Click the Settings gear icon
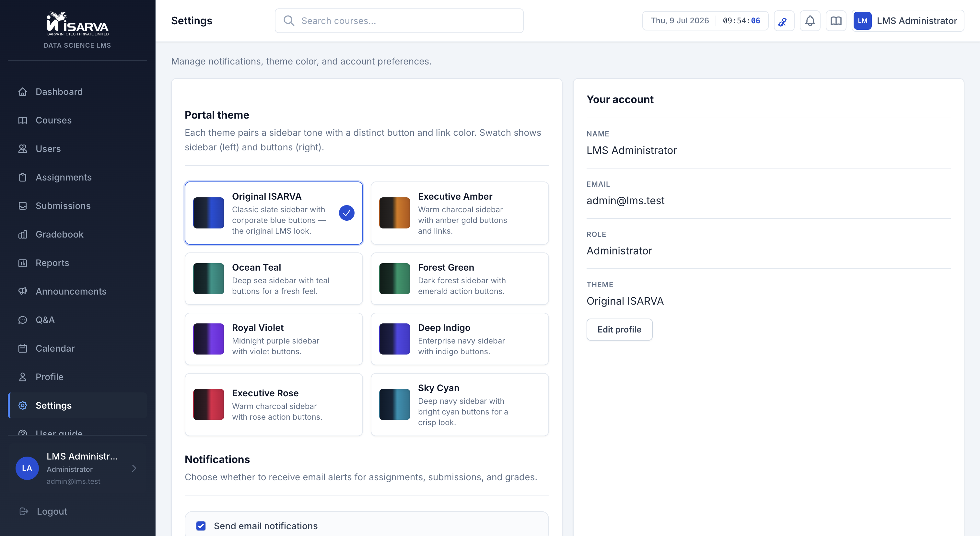Viewport: 980px width, 536px height. click(23, 405)
